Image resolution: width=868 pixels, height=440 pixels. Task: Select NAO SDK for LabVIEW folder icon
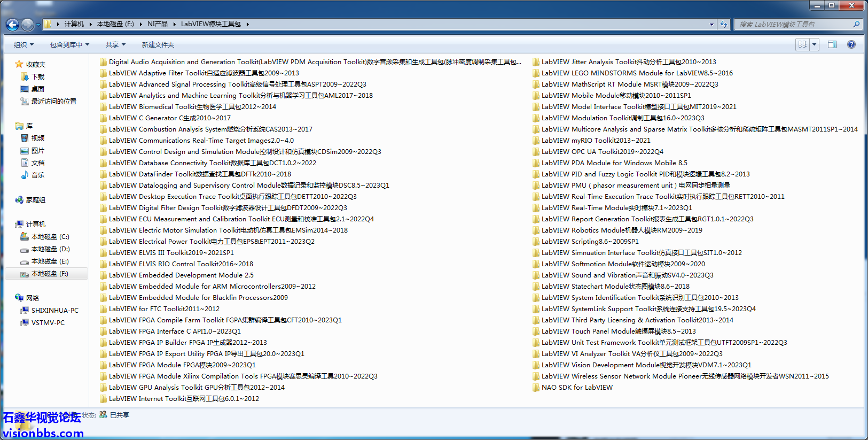[536, 387]
